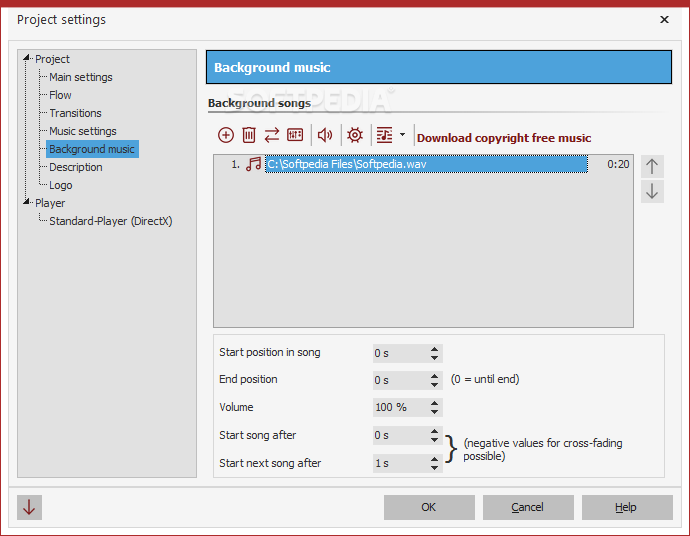Go to Music settings
This screenshot has height=536, width=690.
(x=83, y=131)
